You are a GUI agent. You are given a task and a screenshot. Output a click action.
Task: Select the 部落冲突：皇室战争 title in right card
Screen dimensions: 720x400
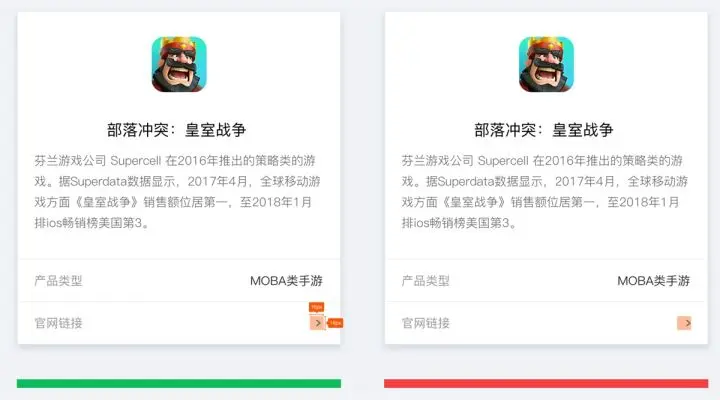544,130
